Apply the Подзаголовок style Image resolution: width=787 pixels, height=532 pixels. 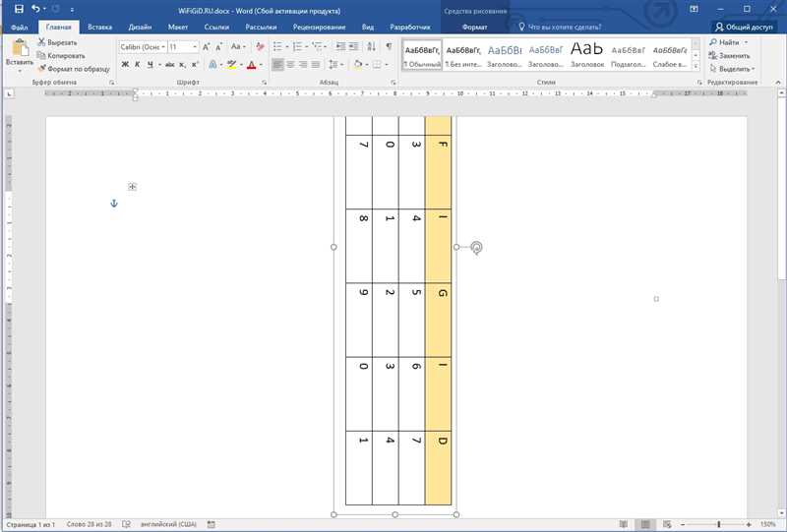click(628, 55)
